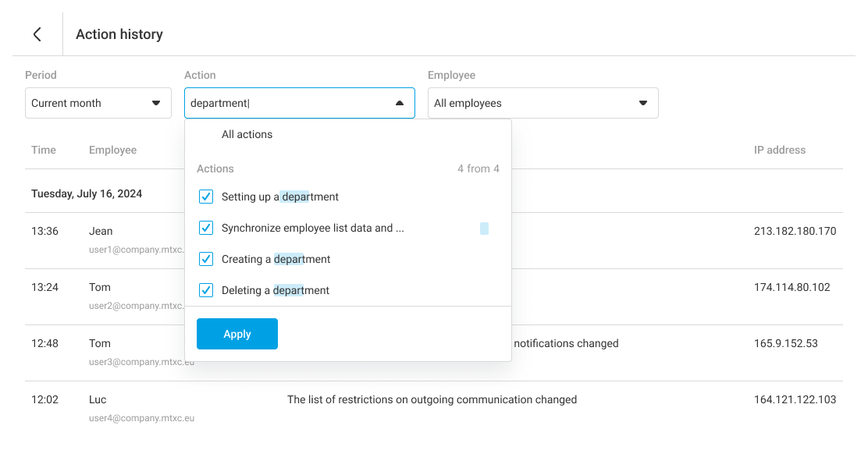Click the back arrow icon
Image resolution: width=868 pixels, height=468 pixels.
click(x=37, y=34)
